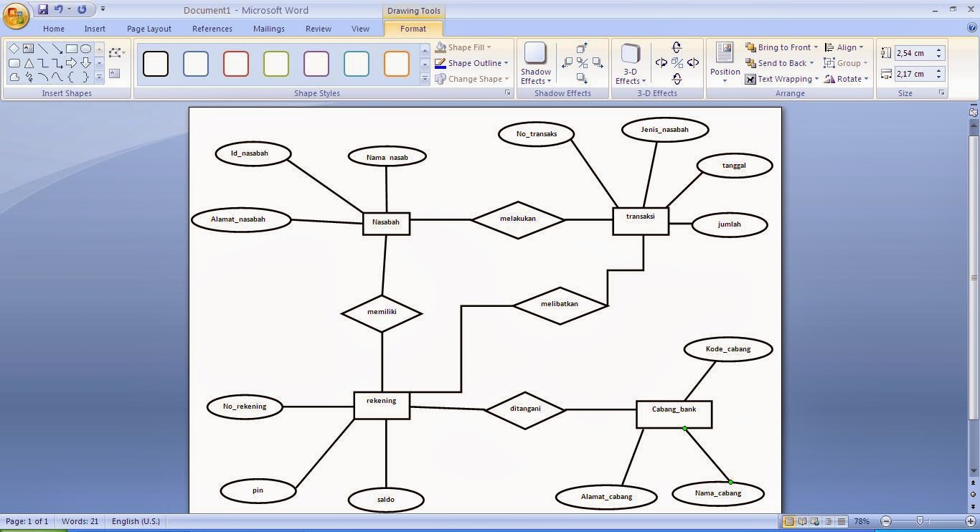Expand the Shape Styles gallery
Screen dimensions: 980x532
[425, 78]
